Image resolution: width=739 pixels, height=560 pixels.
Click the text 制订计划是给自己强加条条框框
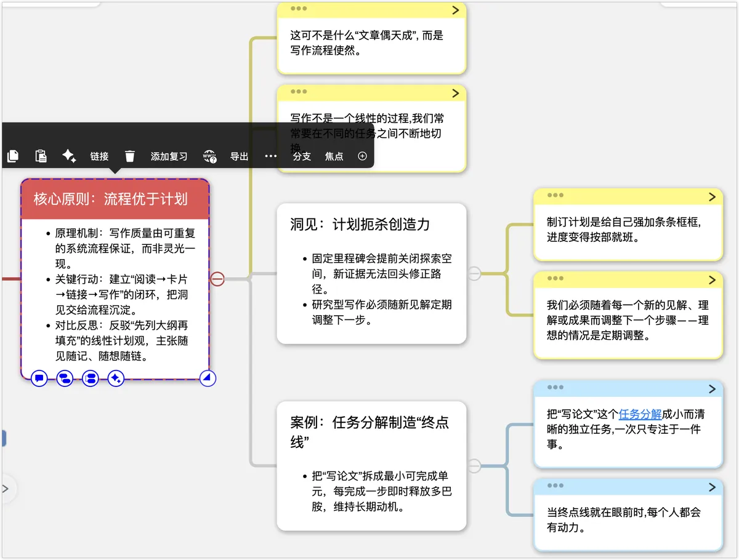click(624, 222)
